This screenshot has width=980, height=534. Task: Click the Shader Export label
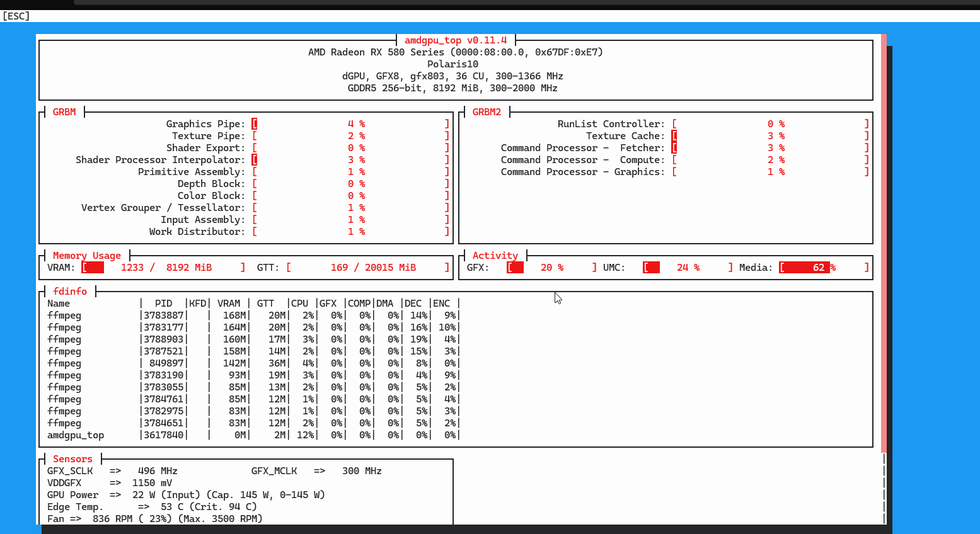pyautogui.click(x=205, y=148)
